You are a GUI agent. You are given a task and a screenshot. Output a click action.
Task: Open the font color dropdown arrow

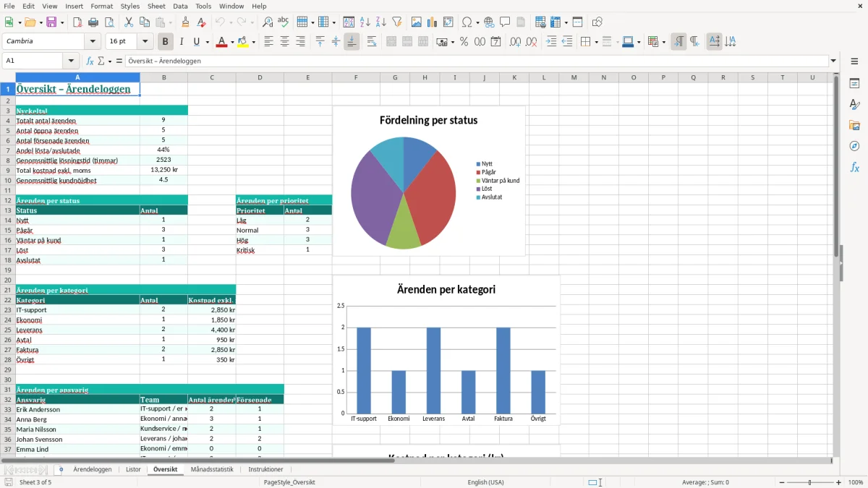[231, 42]
